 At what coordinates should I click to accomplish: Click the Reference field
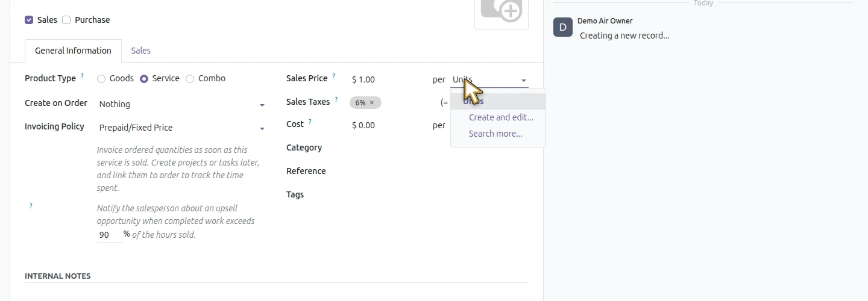click(x=306, y=171)
